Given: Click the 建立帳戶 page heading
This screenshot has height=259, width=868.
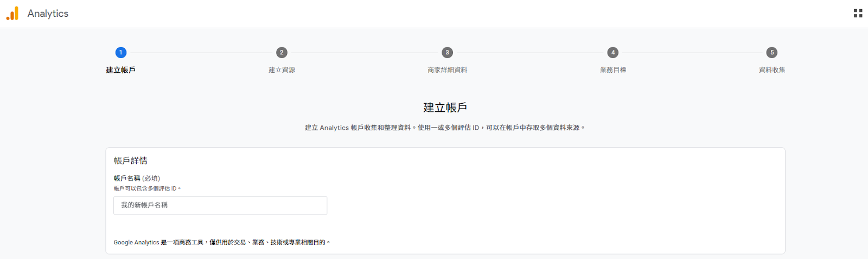Looking at the screenshot, I should [x=445, y=108].
